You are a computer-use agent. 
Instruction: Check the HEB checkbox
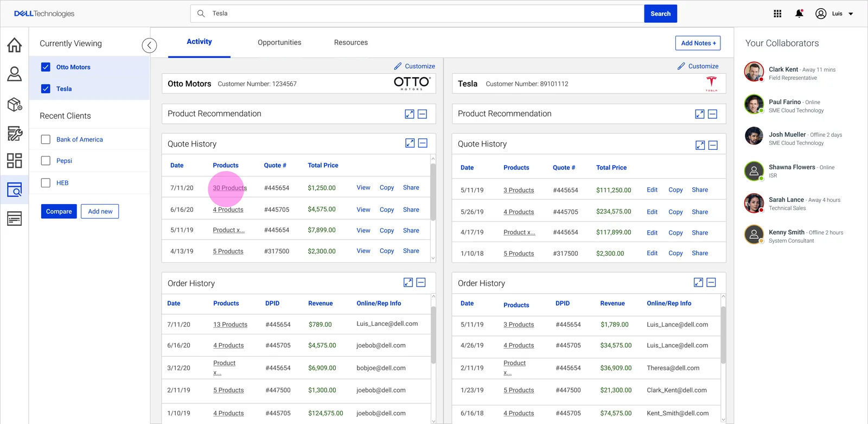click(x=46, y=183)
